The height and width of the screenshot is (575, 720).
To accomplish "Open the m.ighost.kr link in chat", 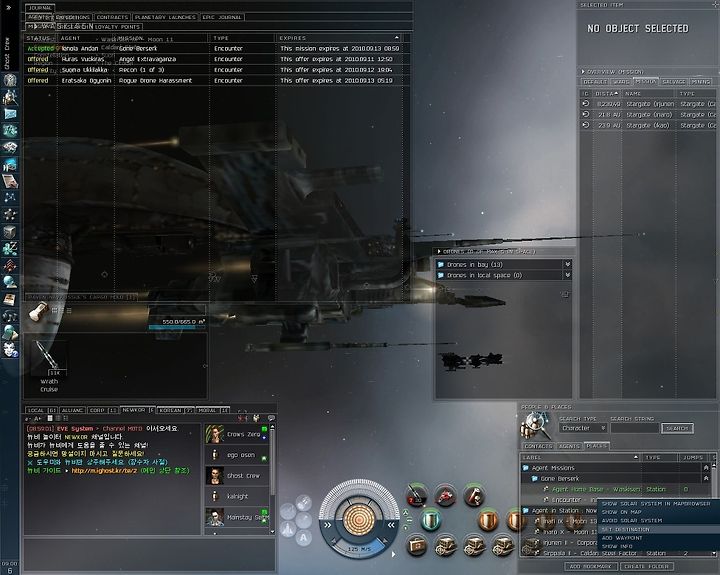I will pyautogui.click(x=104, y=471).
